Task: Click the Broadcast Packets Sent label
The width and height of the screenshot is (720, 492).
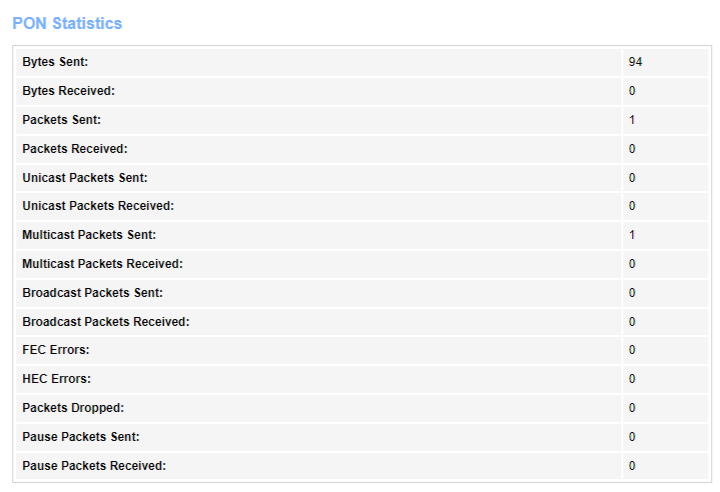Action: coord(92,293)
